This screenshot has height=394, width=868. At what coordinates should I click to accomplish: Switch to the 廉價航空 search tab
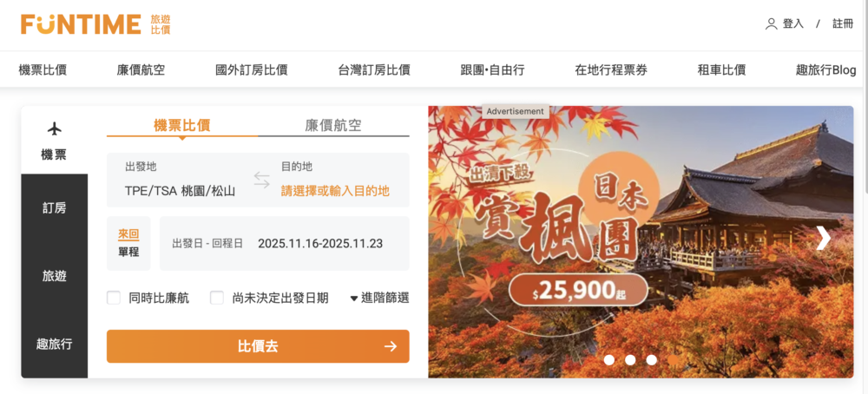[x=333, y=125]
